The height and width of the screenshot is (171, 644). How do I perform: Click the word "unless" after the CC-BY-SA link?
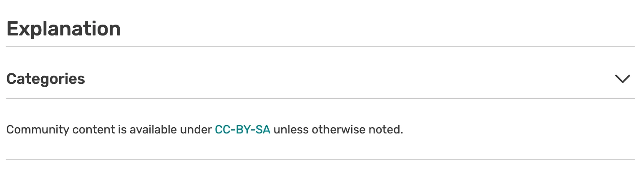291,130
